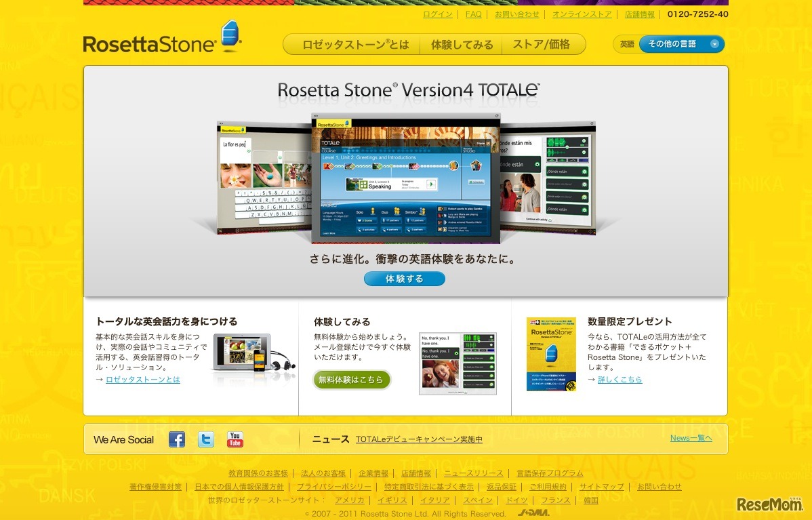Click the 英語 language badge
The width and height of the screenshot is (812, 520).
pyautogui.click(x=626, y=43)
